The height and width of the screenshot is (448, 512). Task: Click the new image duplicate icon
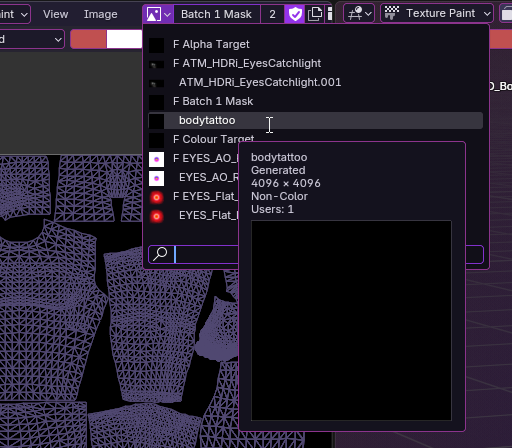click(315, 14)
